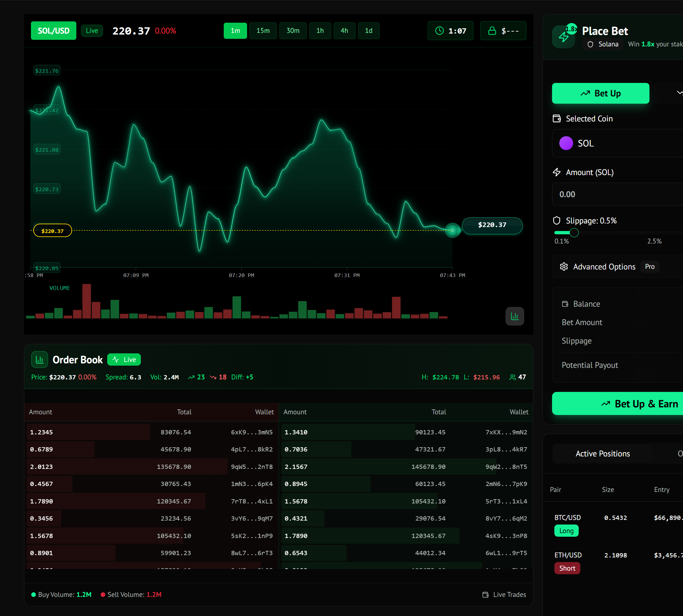This screenshot has height=616, width=683.
Task: Click the volume chart toggle icon
Action: 515,316
